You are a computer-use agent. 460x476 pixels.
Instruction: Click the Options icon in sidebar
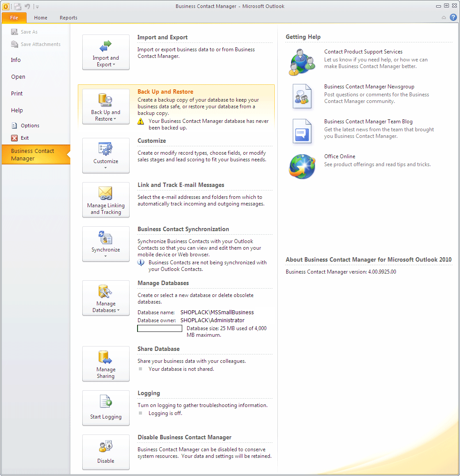pyautogui.click(x=14, y=126)
